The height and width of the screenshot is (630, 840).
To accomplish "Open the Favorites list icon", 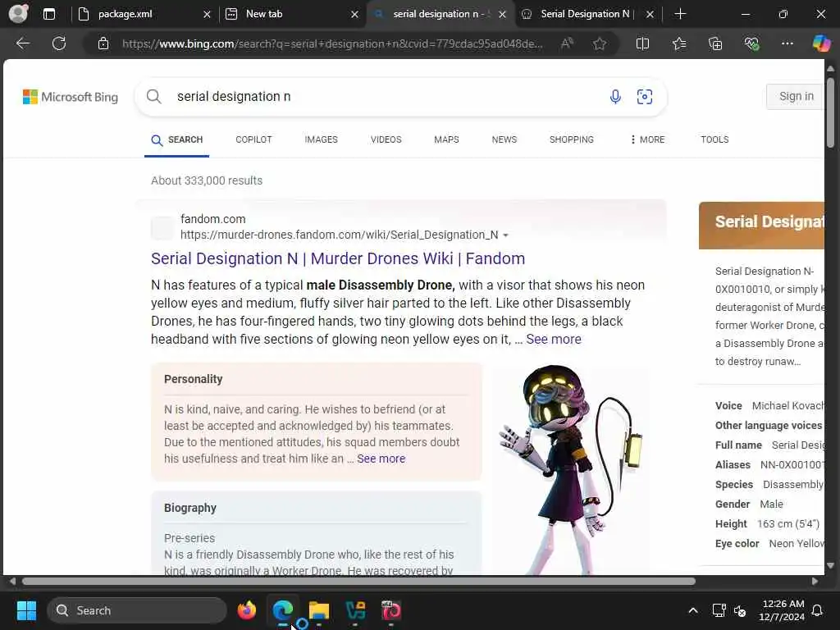I will [678, 43].
